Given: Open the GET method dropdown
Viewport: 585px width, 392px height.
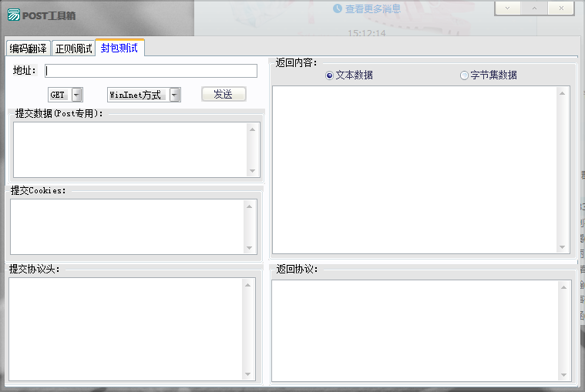Looking at the screenshot, I should [x=77, y=95].
